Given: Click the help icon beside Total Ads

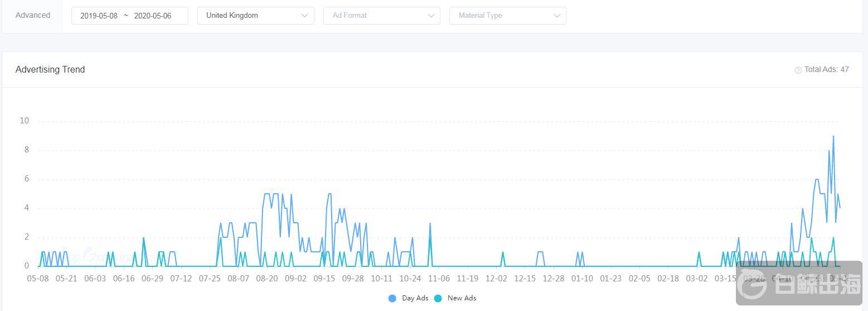Looking at the screenshot, I should [x=798, y=70].
